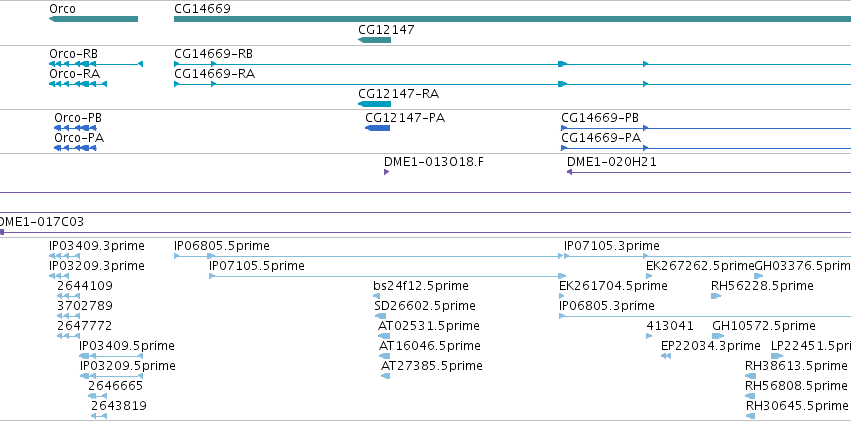851x421 pixels.
Task: Click the CG12147-PA protein glyph
Action: point(378,128)
